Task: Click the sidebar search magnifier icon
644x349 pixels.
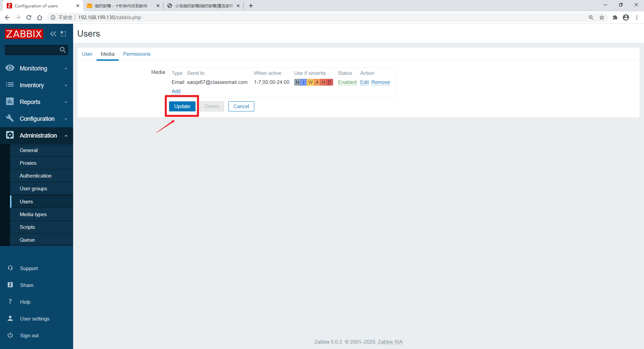Action: (63, 50)
